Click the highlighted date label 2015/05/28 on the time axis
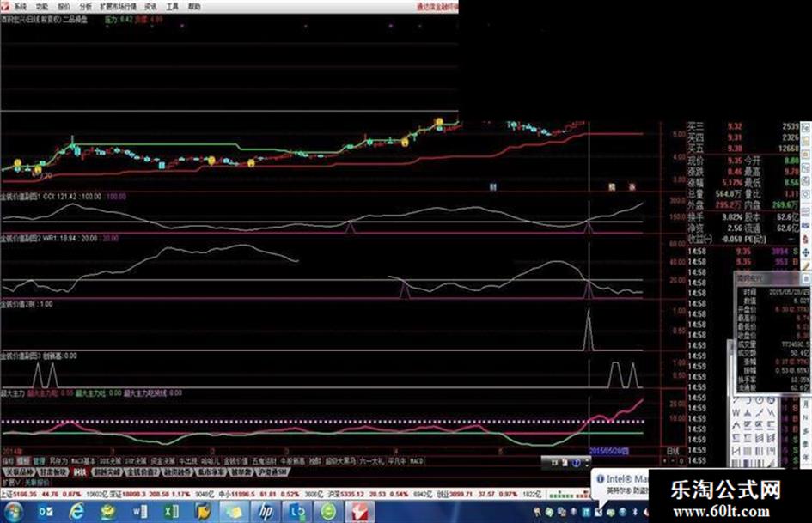Viewport: 812px width, 523px height. [x=609, y=451]
